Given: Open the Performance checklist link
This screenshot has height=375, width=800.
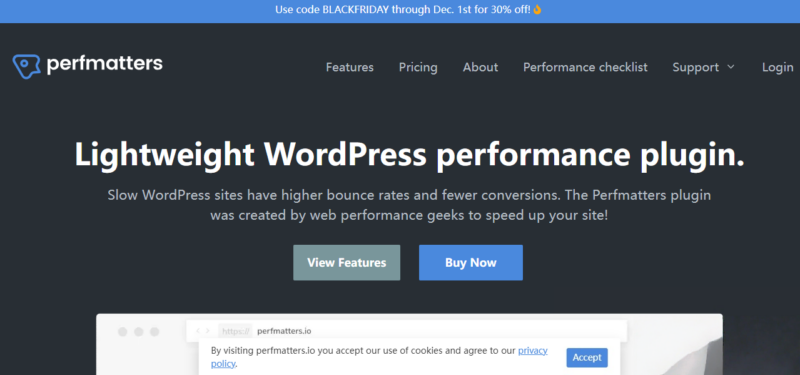Looking at the screenshot, I should [585, 67].
